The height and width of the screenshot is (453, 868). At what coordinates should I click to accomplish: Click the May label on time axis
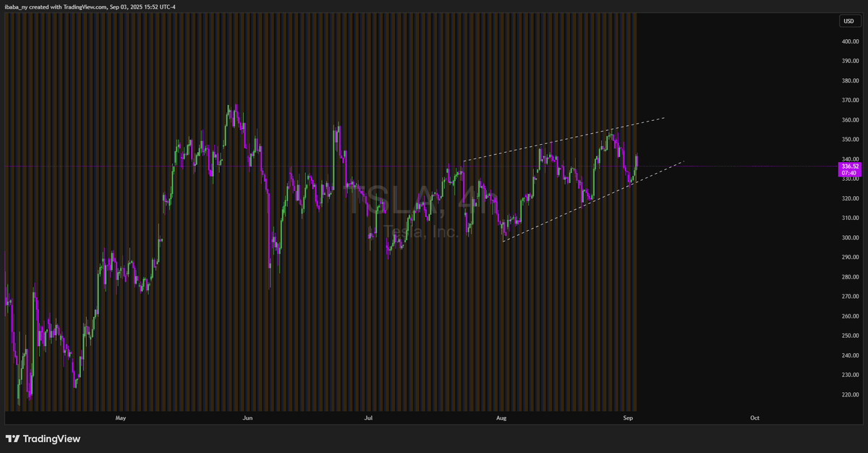121,418
